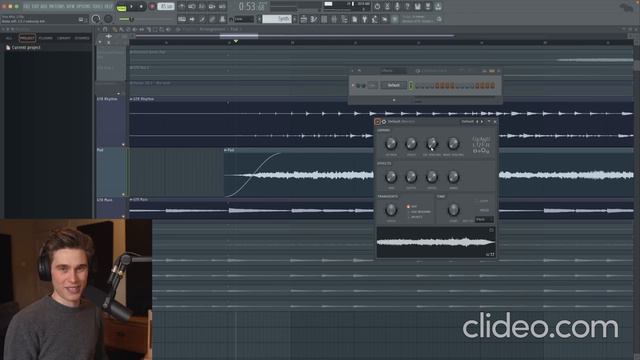Select next preset arrow in Granulizer
This screenshot has height=360, width=640.
[x=482, y=122]
